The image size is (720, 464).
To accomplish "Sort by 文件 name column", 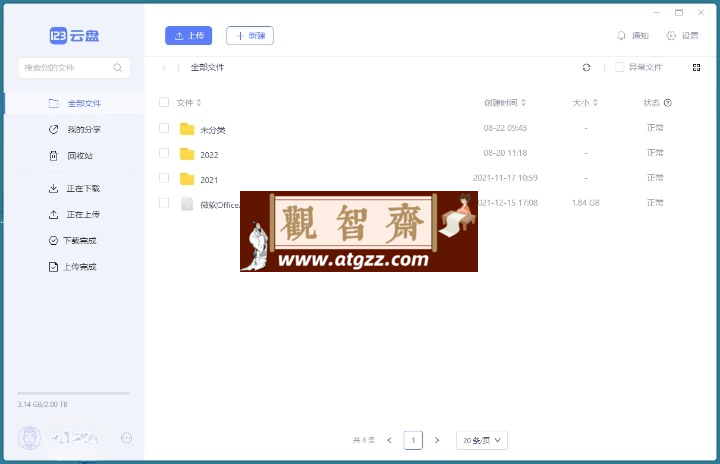I will point(189,102).
